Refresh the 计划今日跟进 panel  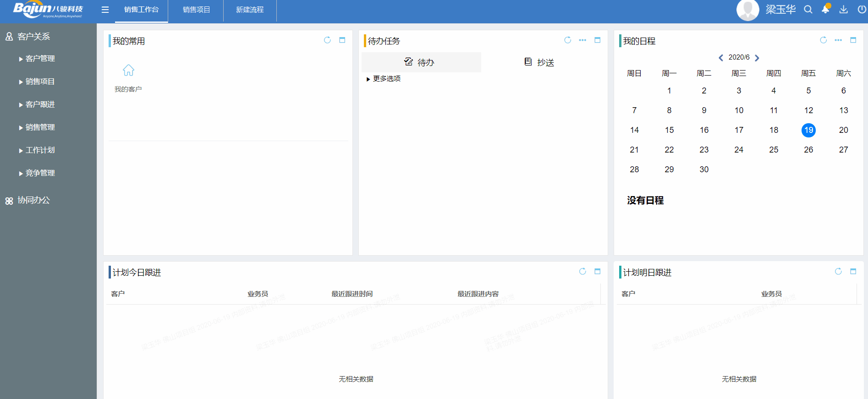(x=582, y=272)
